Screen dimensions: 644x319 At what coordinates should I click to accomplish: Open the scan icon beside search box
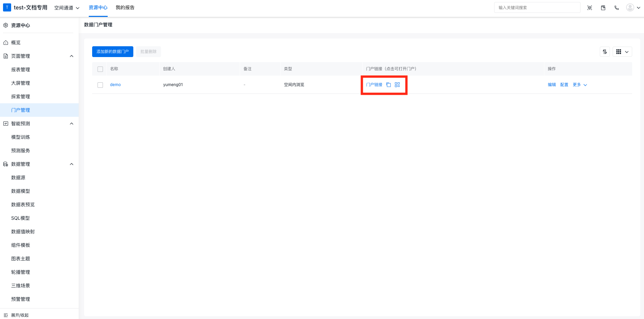[x=590, y=8]
